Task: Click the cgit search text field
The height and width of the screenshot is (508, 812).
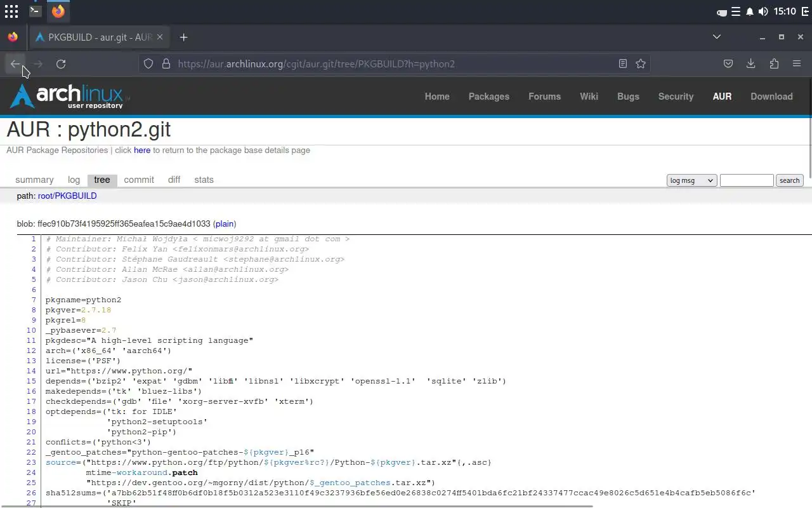Action: pyautogui.click(x=747, y=180)
